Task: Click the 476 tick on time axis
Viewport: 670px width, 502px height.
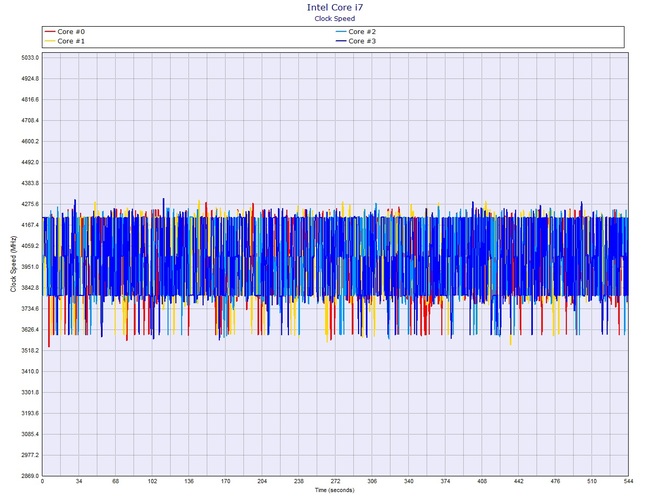Action: coord(555,481)
